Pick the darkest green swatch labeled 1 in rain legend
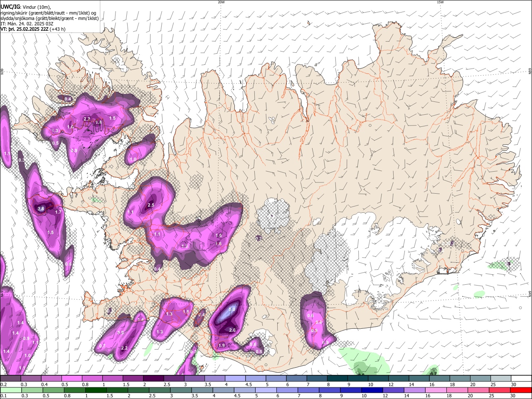532x399 pixels. pyautogui.click(x=96, y=390)
